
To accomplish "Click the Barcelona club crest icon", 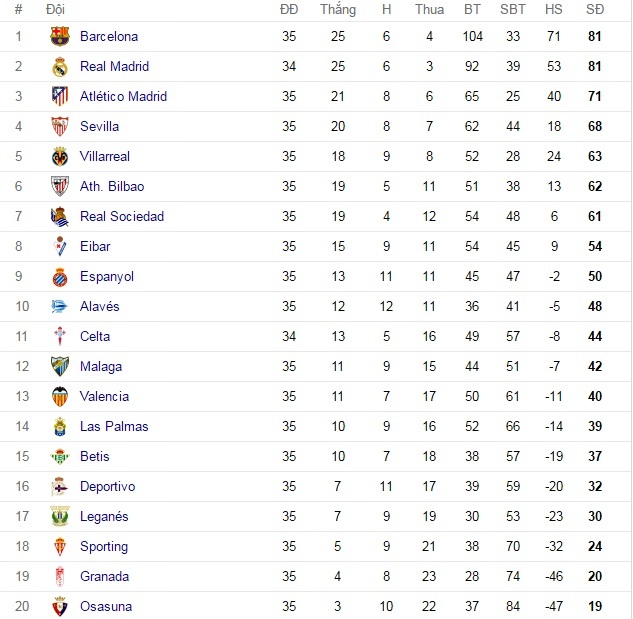I will click(x=60, y=37).
